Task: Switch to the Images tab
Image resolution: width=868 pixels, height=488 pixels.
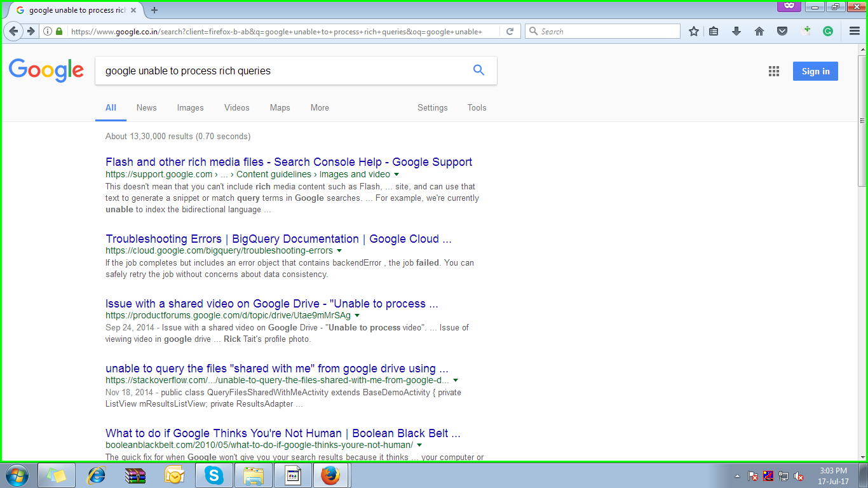Action: [x=190, y=107]
